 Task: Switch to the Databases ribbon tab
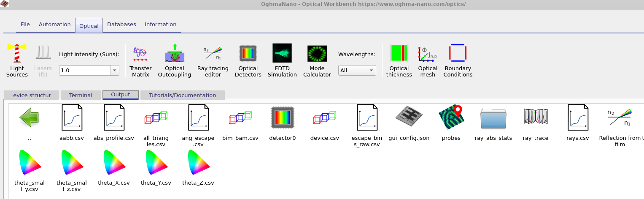coord(121,25)
